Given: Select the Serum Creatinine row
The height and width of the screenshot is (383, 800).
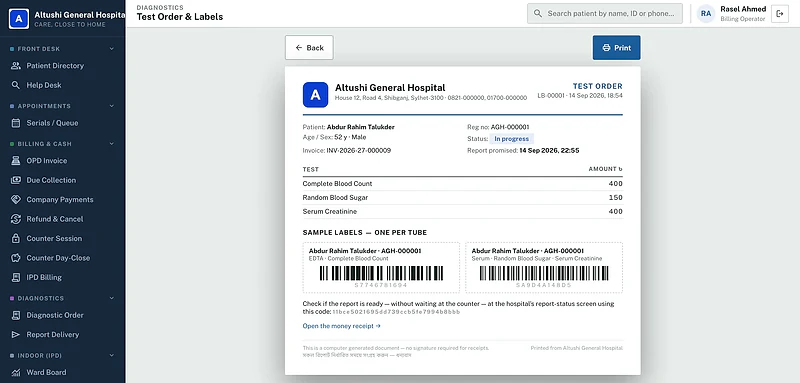Looking at the screenshot, I should (463, 212).
